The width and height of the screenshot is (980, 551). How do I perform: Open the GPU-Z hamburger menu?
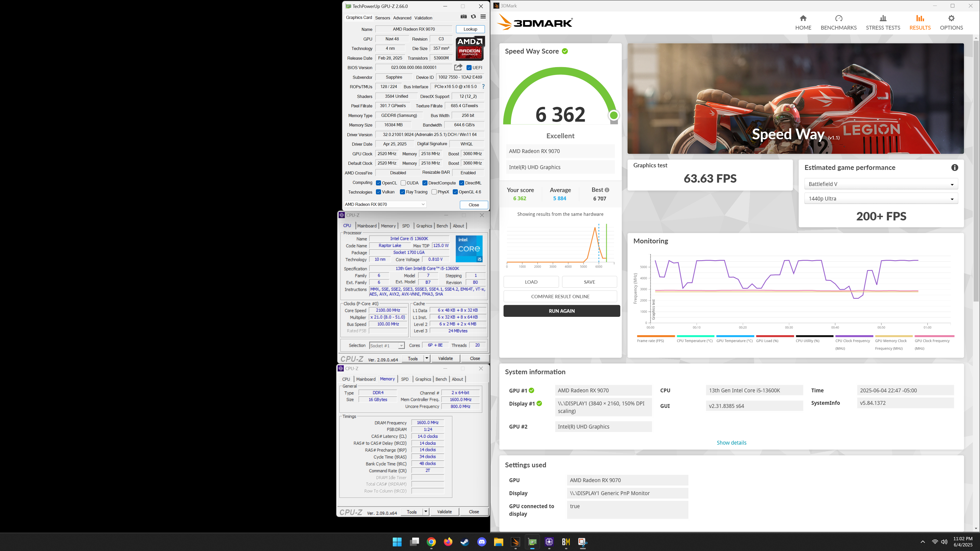[483, 17]
